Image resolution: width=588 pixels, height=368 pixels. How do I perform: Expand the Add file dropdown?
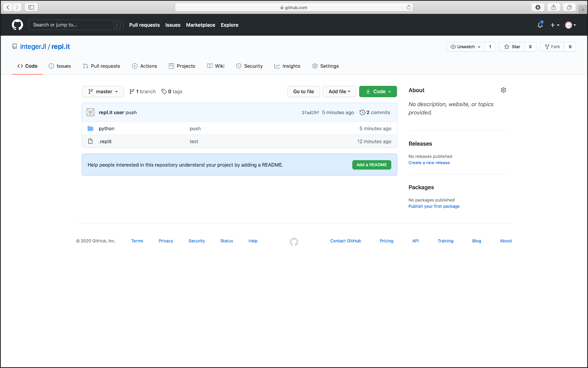pyautogui.click(x=339, y=91)
